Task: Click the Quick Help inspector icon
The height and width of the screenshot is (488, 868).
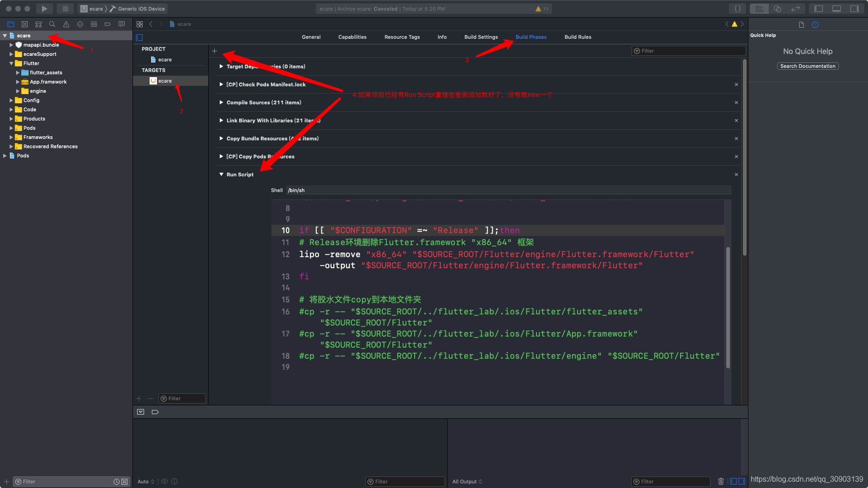Action: (815, 24)
